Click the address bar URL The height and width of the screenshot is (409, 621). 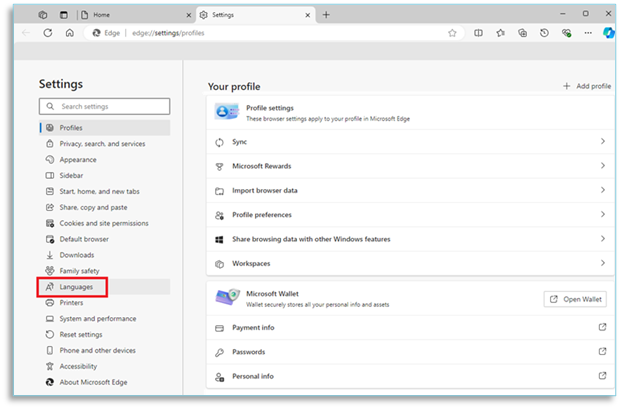(x=168, y=33)
